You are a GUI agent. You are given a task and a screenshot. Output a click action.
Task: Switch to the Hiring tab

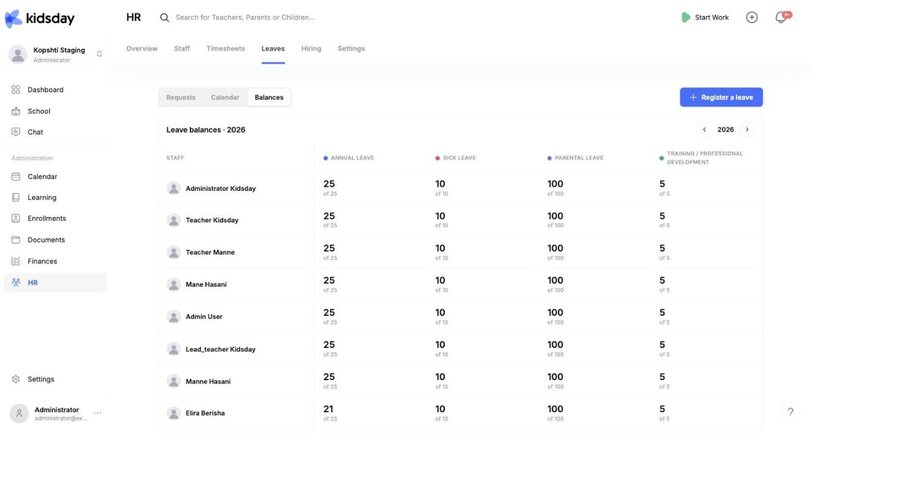coord(311,49)
